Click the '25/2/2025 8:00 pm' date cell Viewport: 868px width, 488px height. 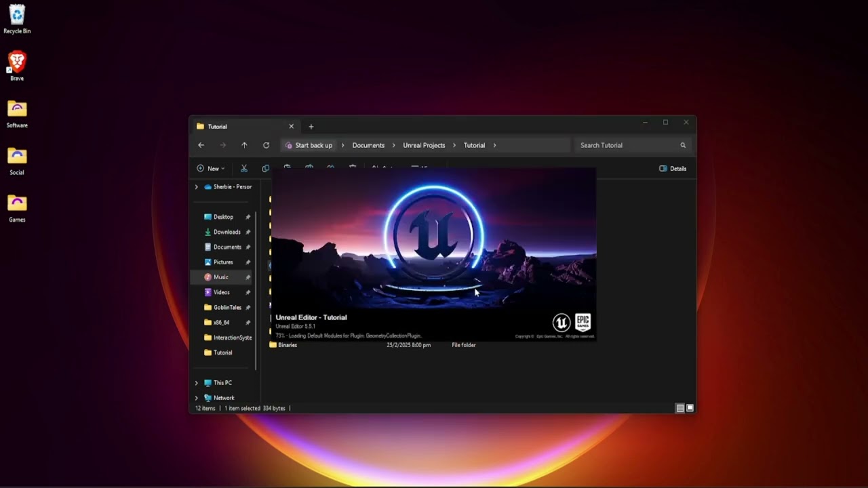tap(408, 345)
